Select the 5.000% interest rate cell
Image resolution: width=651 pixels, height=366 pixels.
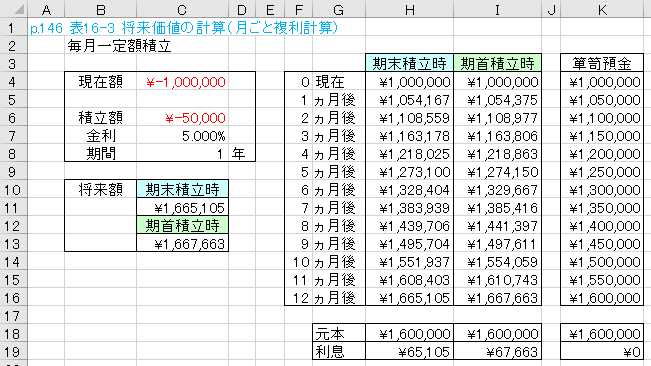coord(182,136)
